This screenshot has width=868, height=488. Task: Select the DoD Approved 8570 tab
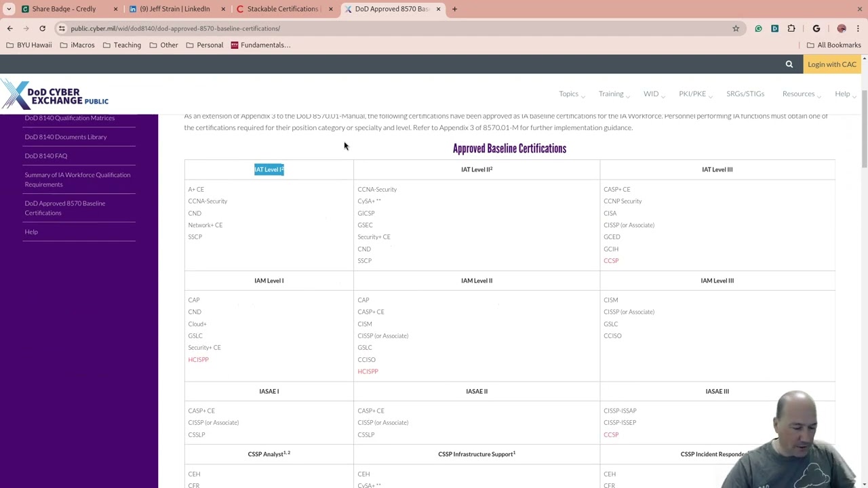(392, 9)
